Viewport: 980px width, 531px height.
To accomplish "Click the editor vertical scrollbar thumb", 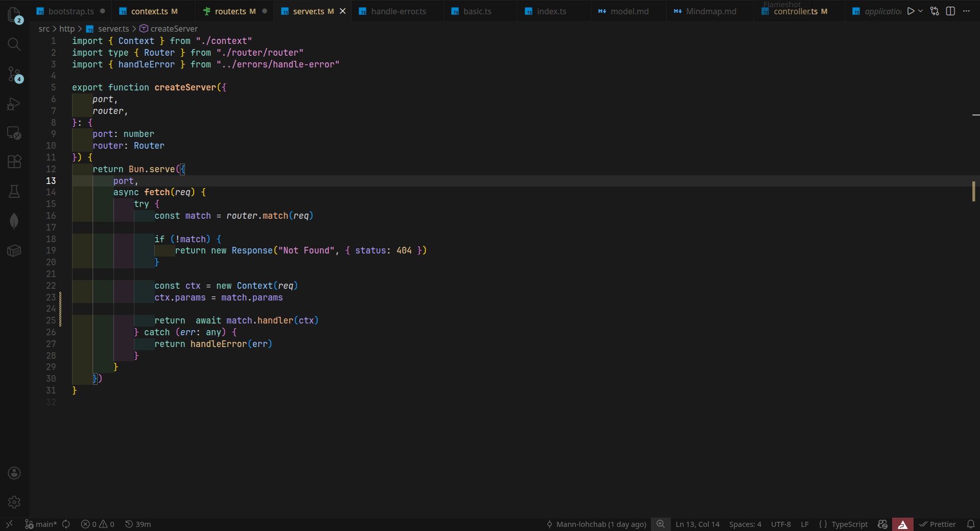I will coord(973,191).
